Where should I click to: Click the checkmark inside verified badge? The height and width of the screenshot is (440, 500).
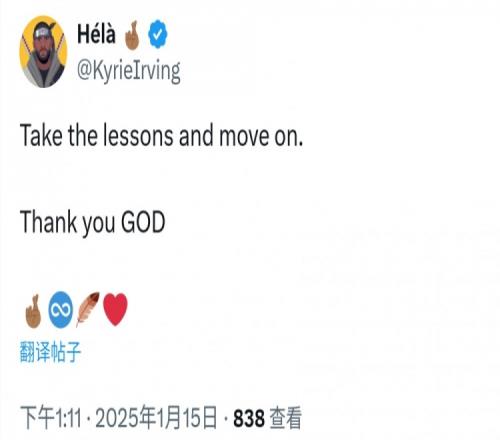[x=158, y=34]
